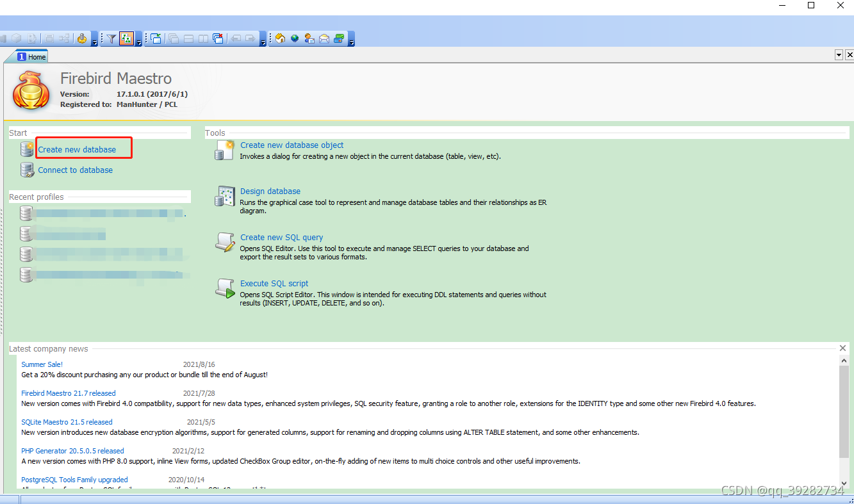
Task: Click the Execute SQL script icon
Action: click(x=225, y=289)
